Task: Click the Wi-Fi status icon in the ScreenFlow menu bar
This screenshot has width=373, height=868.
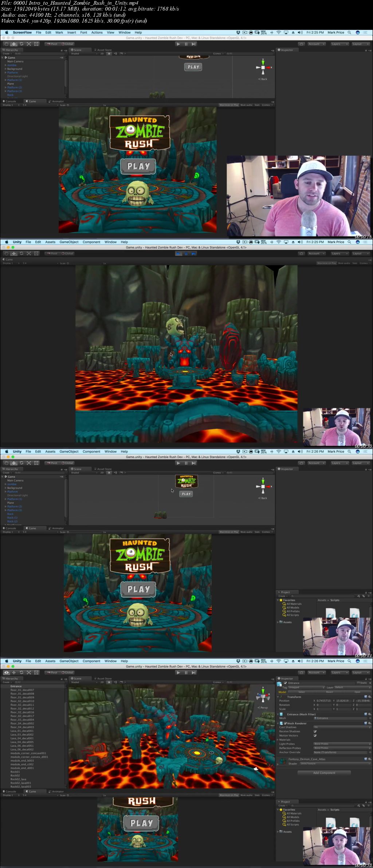Action: [279, 32]
